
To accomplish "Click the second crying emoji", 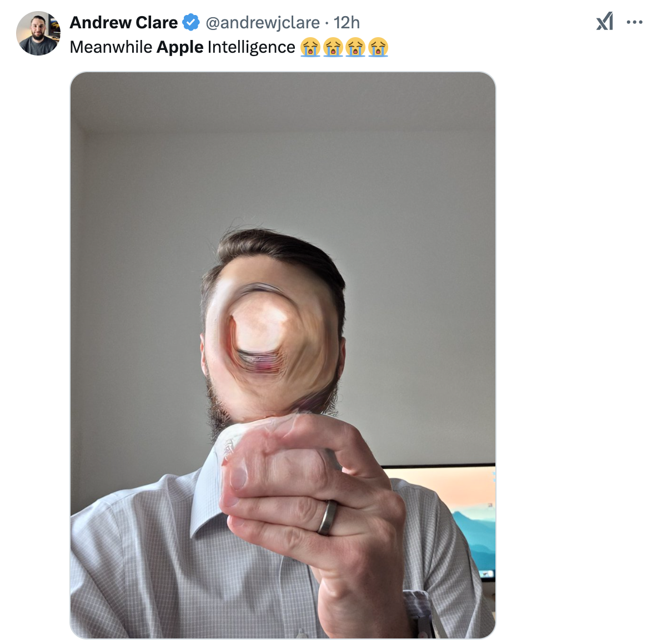I will 333,47.
